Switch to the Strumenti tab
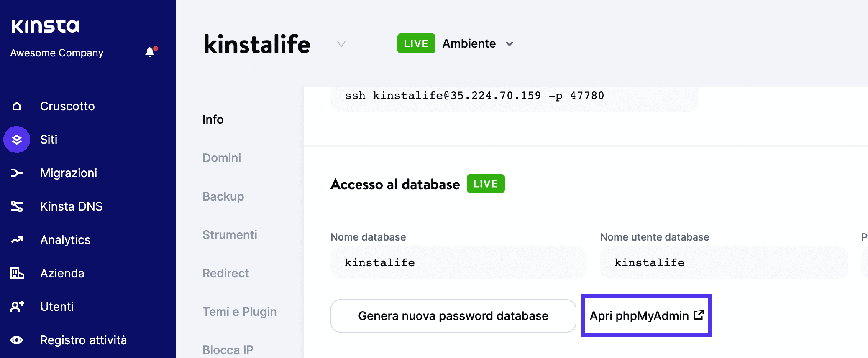Screen dimensions: 868x358 [x=230, y=235]
